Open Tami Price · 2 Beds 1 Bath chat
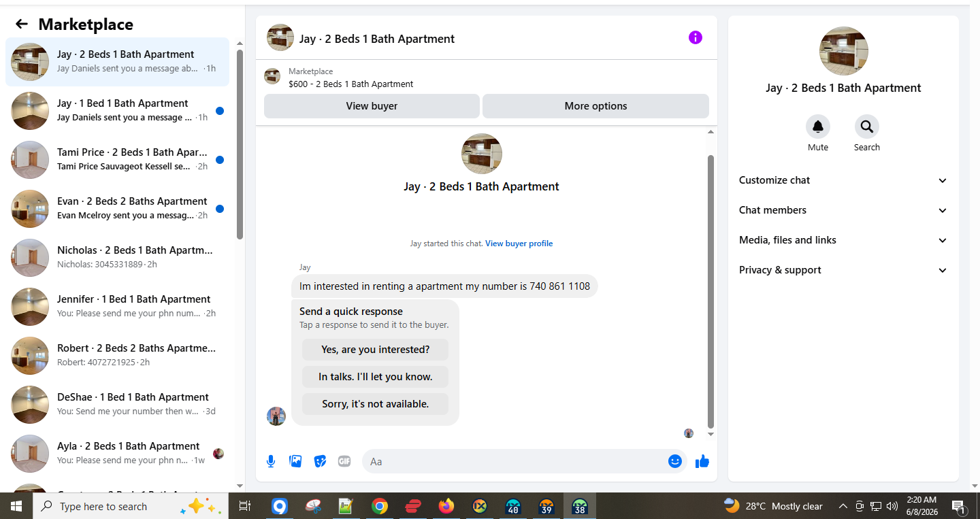The height and width of the screenshot is (519, 980). coord(117,160)
